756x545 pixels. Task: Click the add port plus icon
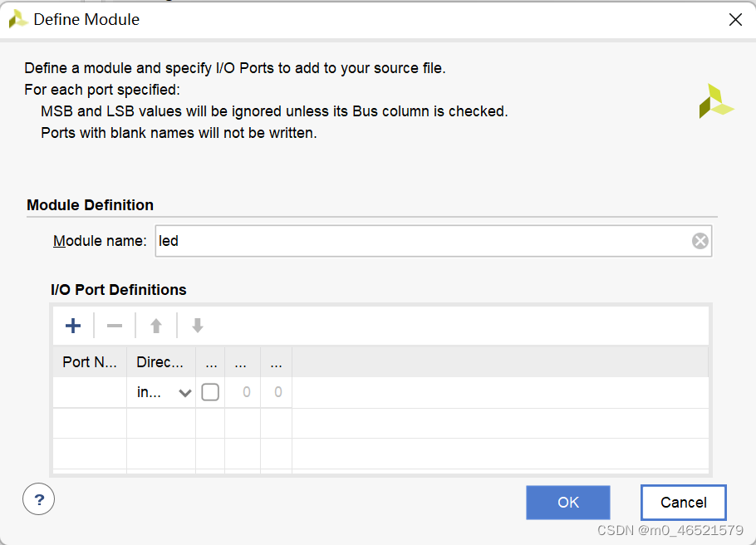tap(73, 326)
